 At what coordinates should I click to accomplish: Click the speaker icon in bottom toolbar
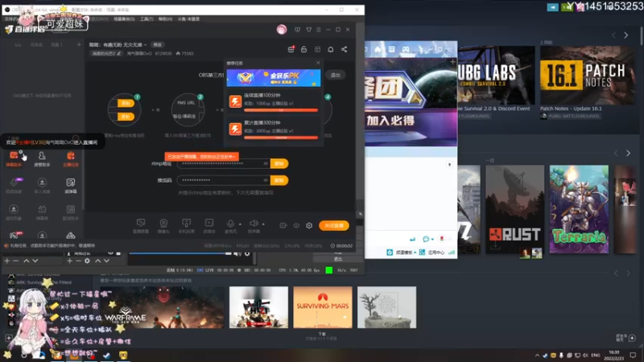click(x=254, y=224)
